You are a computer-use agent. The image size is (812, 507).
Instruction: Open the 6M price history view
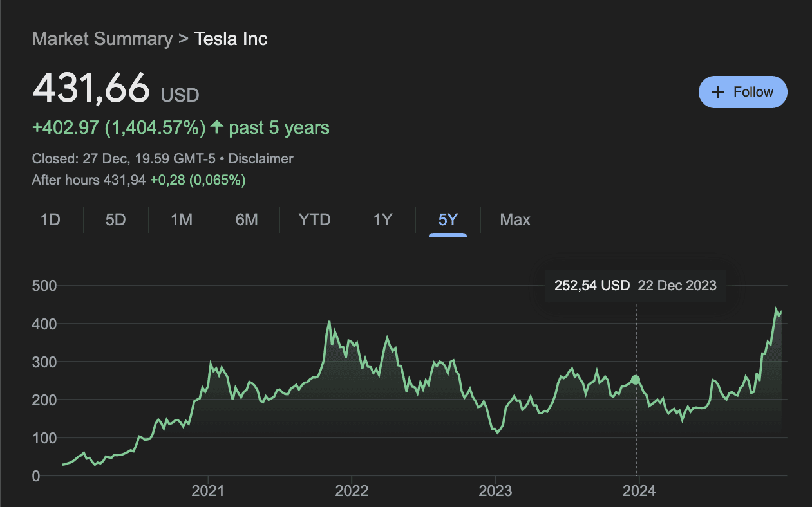pos(247,219)
